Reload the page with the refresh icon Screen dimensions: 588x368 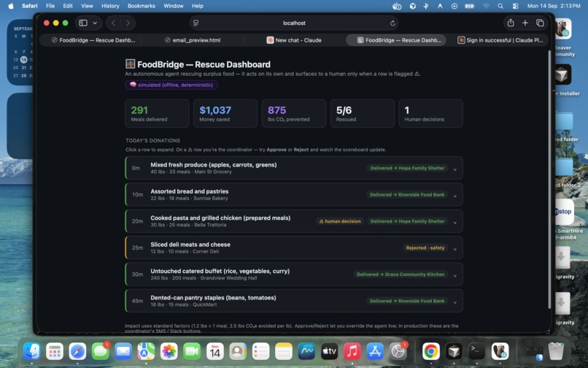click(x=392, y=23)
